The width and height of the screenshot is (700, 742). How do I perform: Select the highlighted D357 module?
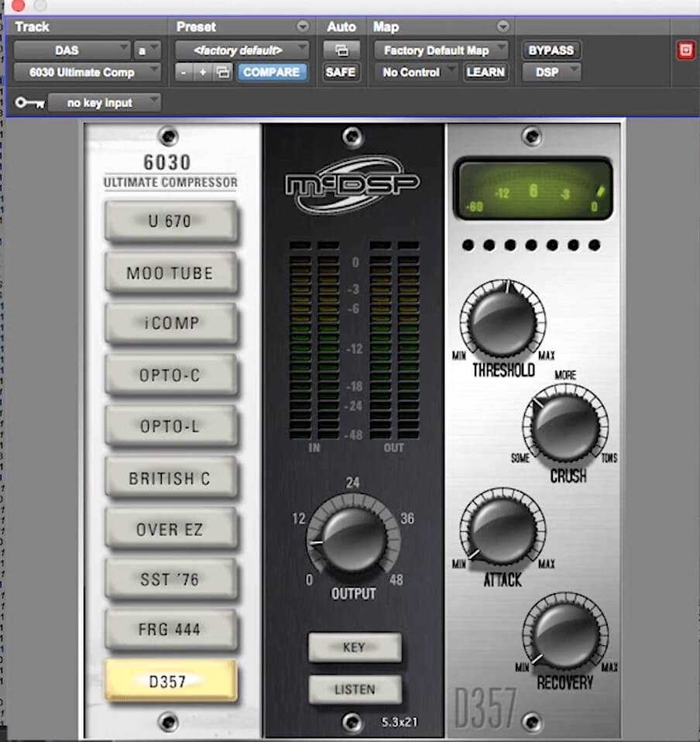(170, 681)
